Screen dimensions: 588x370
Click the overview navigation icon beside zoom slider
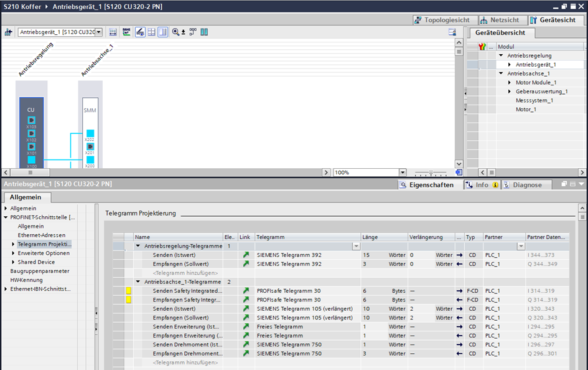[459, 173]
